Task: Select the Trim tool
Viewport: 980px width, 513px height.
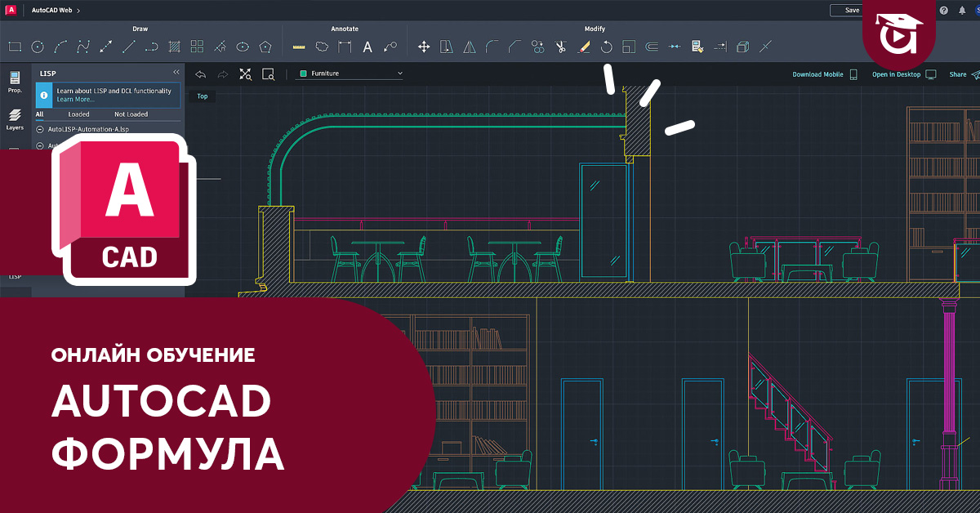Action: click(x=559, y=47)
